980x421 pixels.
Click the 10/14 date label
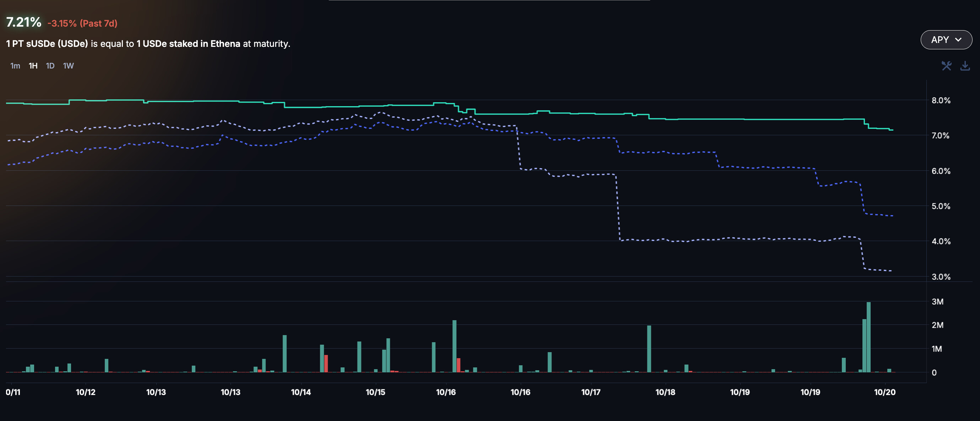tap(300, 392)
